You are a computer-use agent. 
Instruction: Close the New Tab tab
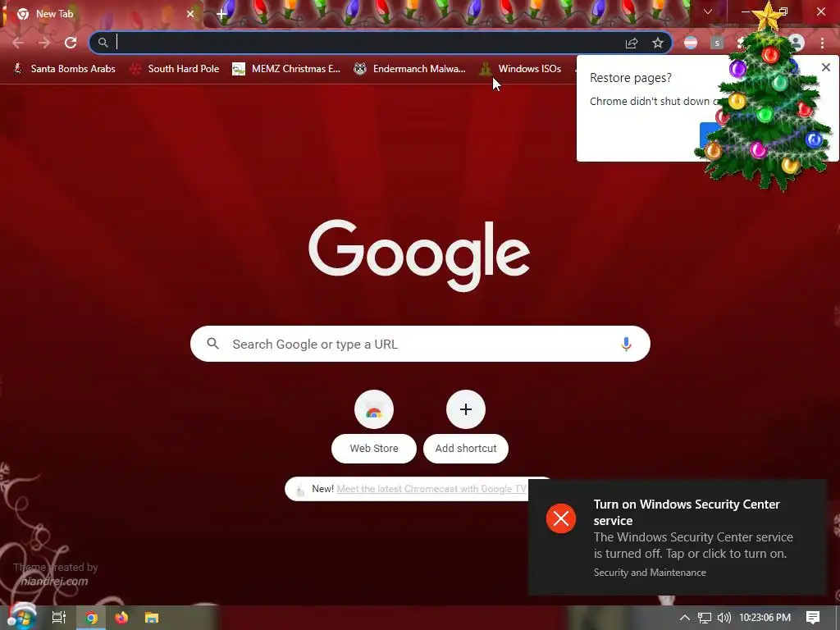(190, 14)
